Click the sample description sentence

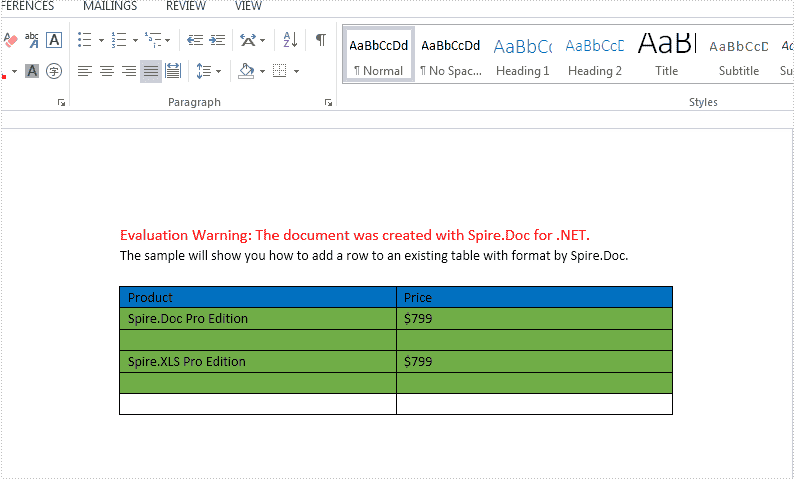pyautogui.click(x=374, y=256)
